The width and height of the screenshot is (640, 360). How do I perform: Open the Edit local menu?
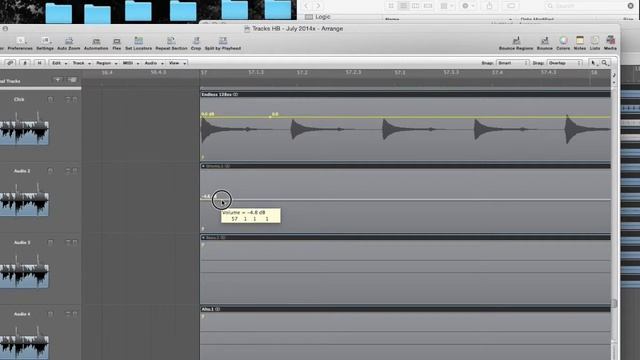click(x=59, y=63)
